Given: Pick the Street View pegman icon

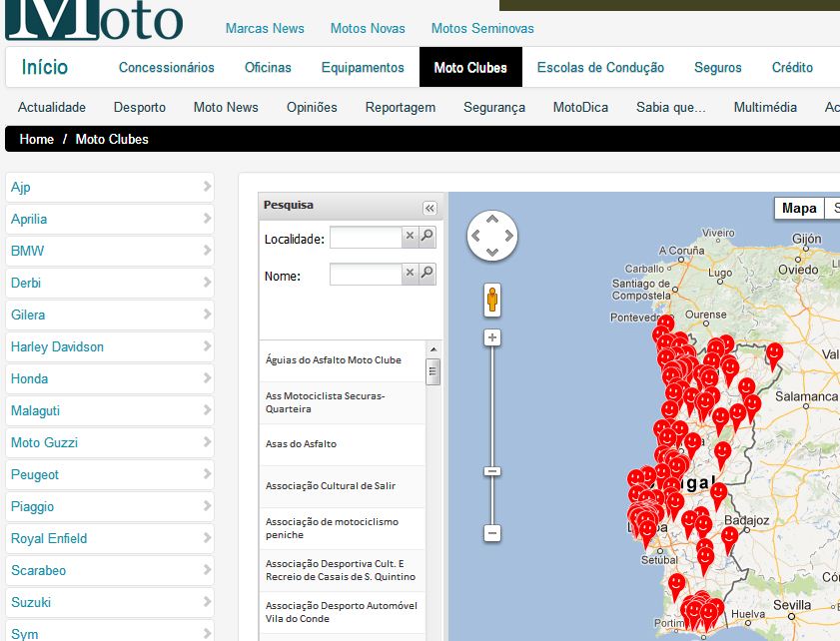Looking at the screenshot, I should [492, 300].
